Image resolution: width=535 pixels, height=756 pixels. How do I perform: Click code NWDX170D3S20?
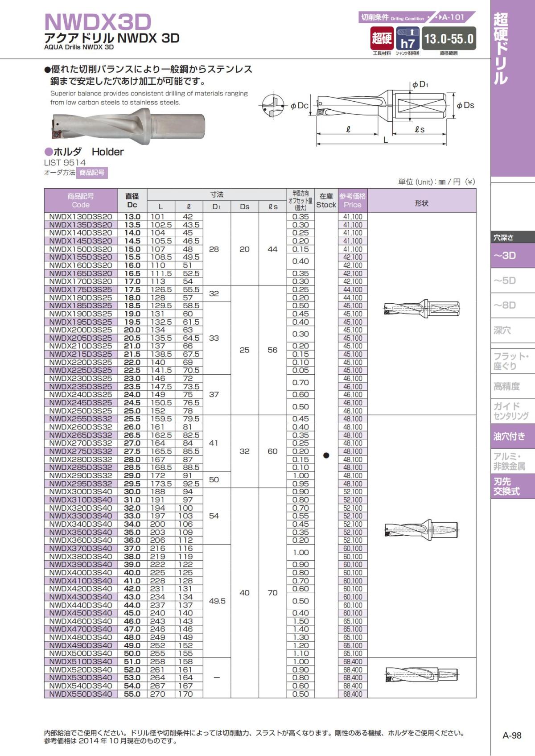pos(81,281)
